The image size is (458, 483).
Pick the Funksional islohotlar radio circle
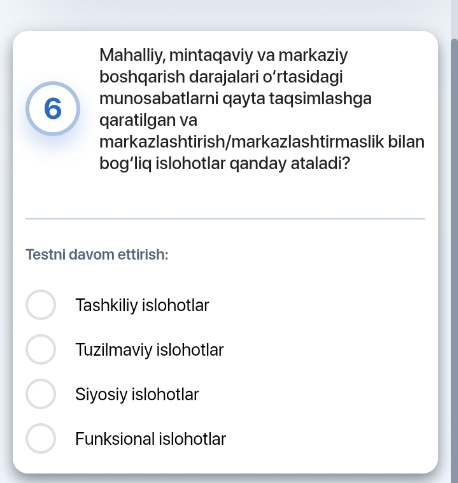coord(41,439)
